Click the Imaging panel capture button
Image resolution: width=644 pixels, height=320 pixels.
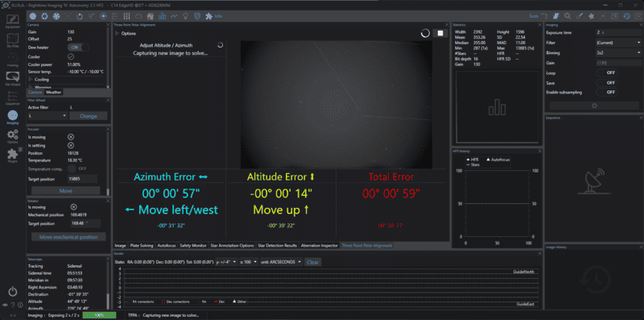(594, 106)
